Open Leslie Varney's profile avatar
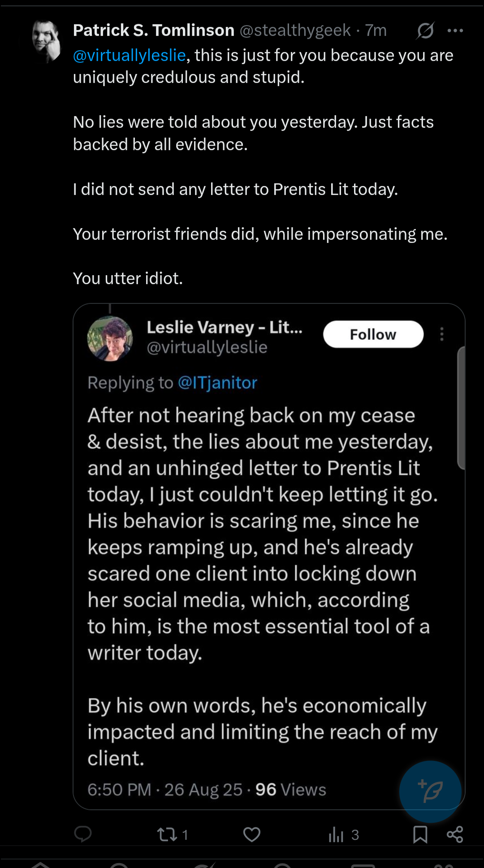 pos(110,339)
